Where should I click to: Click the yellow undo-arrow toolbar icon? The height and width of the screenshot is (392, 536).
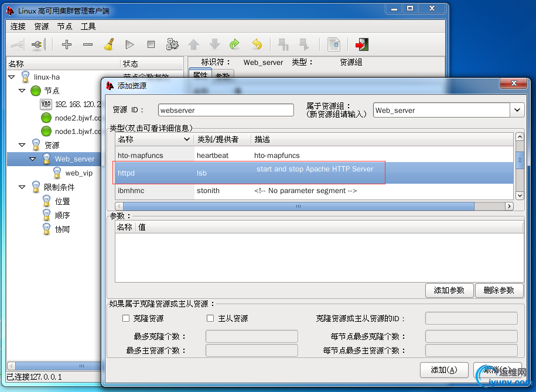[x=257, y=44]
